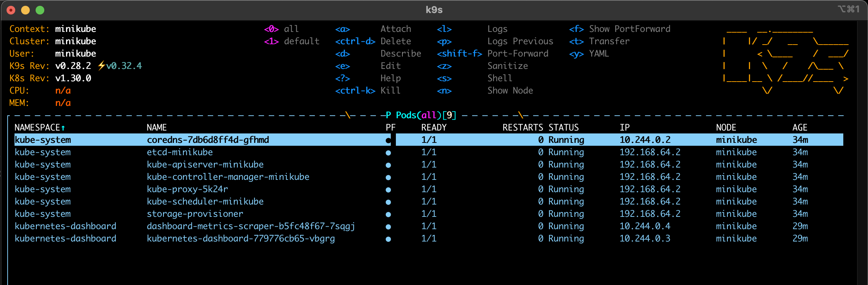Screen dimensions: 868x285
Task: Click the 29m age of dashboard-metrics-scraper
Action: pos(800,226)
